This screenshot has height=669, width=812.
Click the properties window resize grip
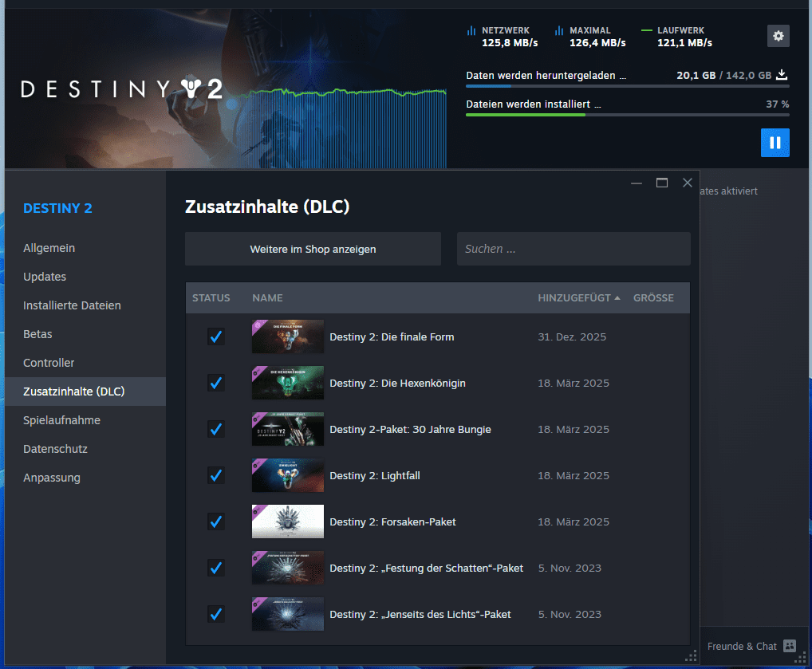691,656
